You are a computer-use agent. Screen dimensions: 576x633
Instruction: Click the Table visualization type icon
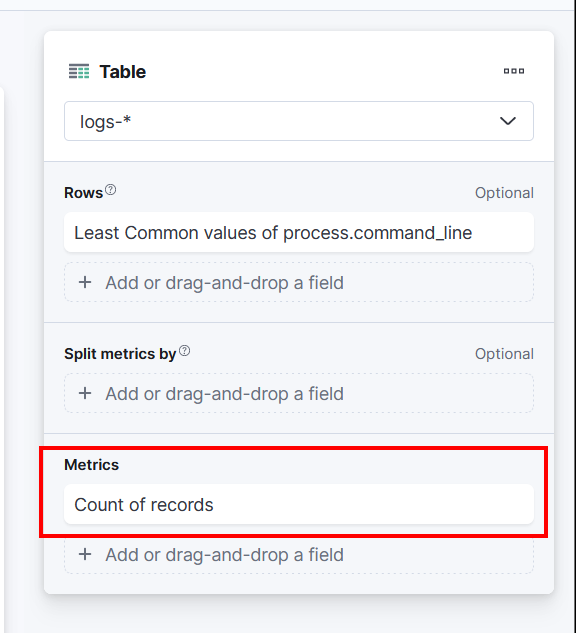pos(79,71)
